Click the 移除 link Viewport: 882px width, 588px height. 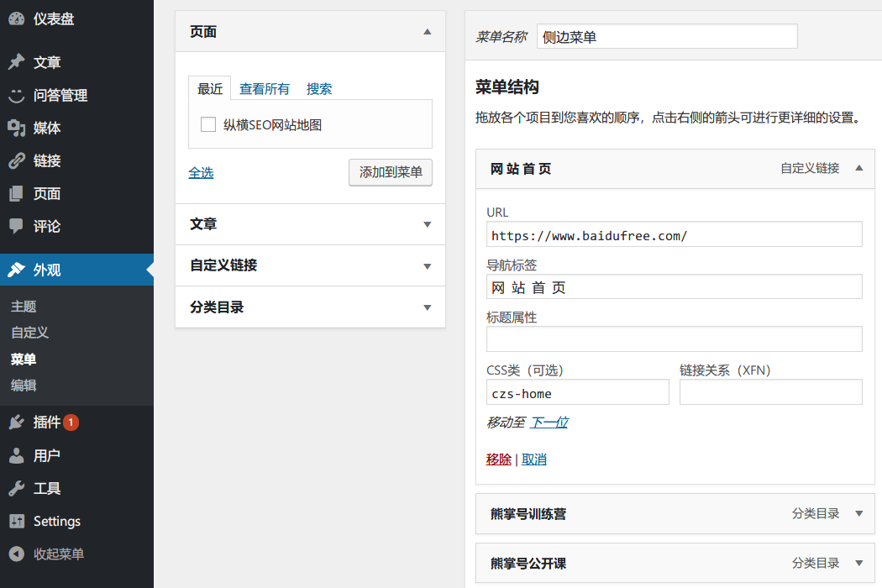point(498,459)
